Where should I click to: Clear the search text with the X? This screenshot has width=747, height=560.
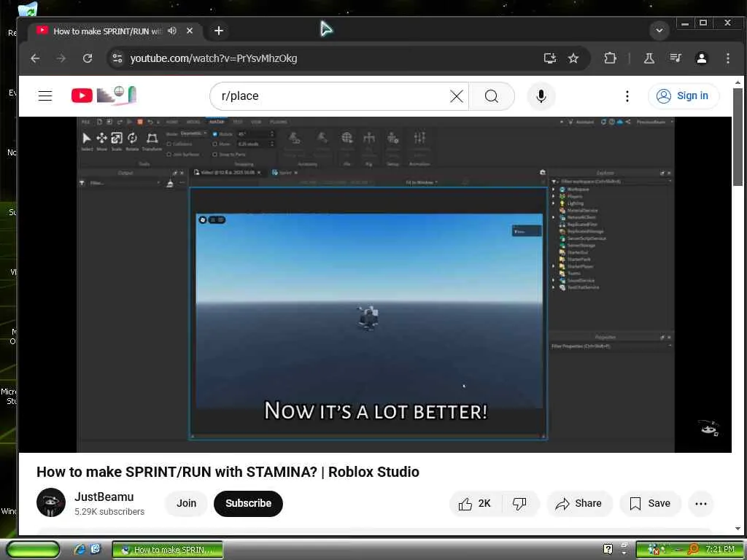click(x=457, y=96)
